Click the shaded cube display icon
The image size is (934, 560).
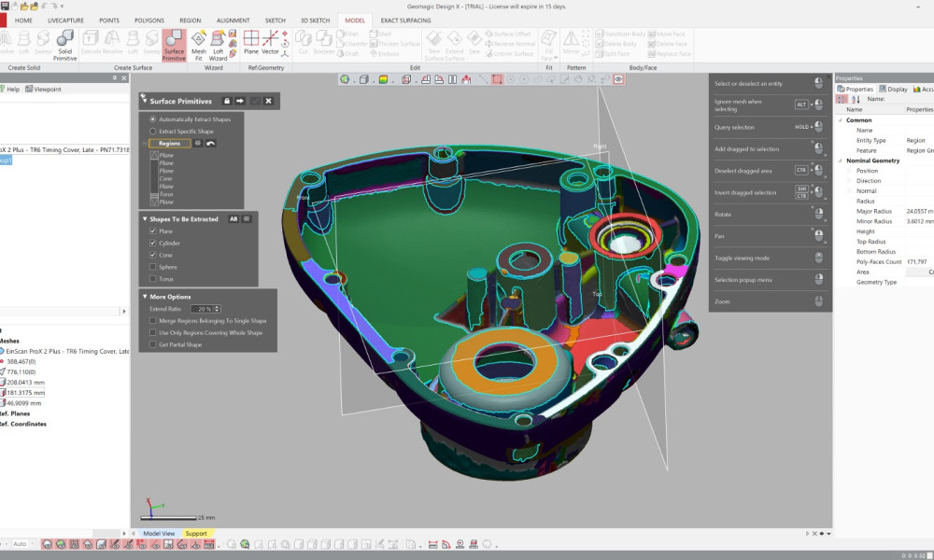364,79
